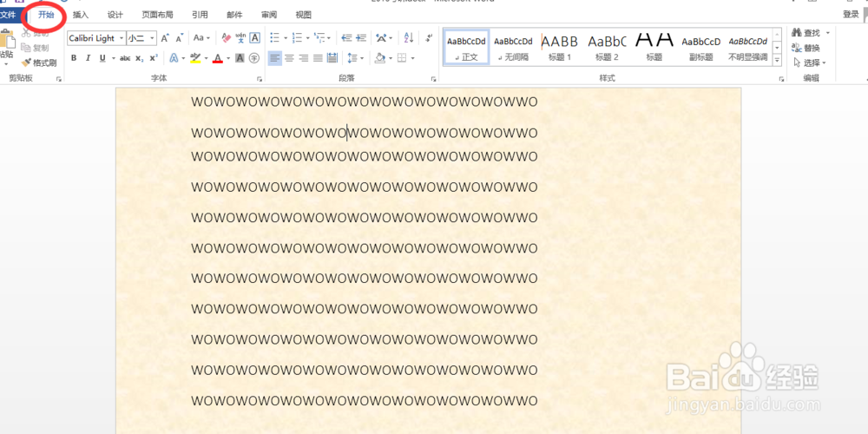Click the Grow Font icon
868x434 pixels.
tap(164, 38)
